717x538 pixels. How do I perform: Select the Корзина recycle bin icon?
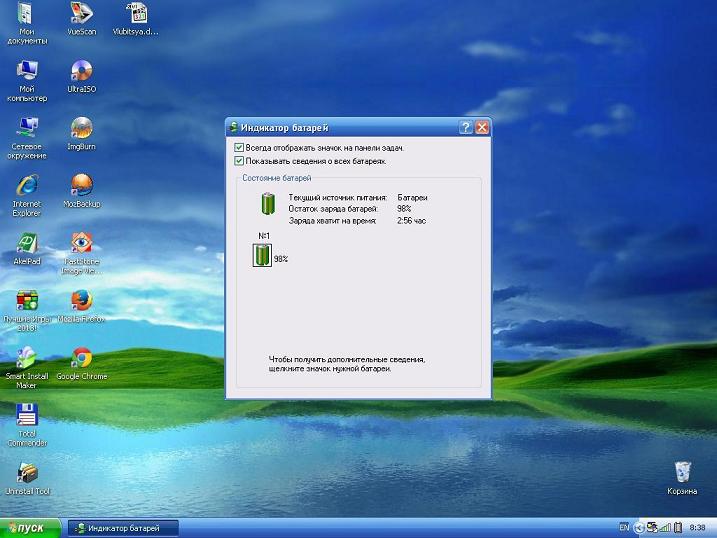[682, 472]
